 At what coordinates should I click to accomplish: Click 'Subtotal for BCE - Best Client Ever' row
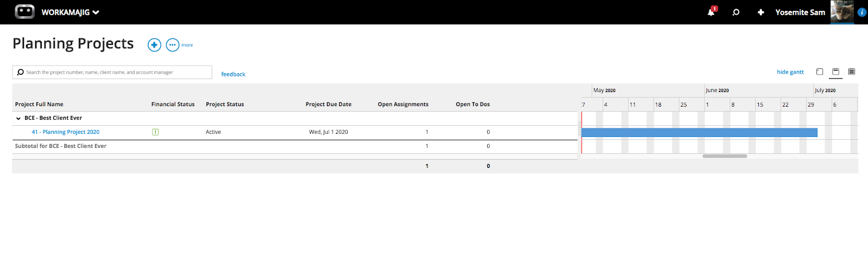coord(295,146)
